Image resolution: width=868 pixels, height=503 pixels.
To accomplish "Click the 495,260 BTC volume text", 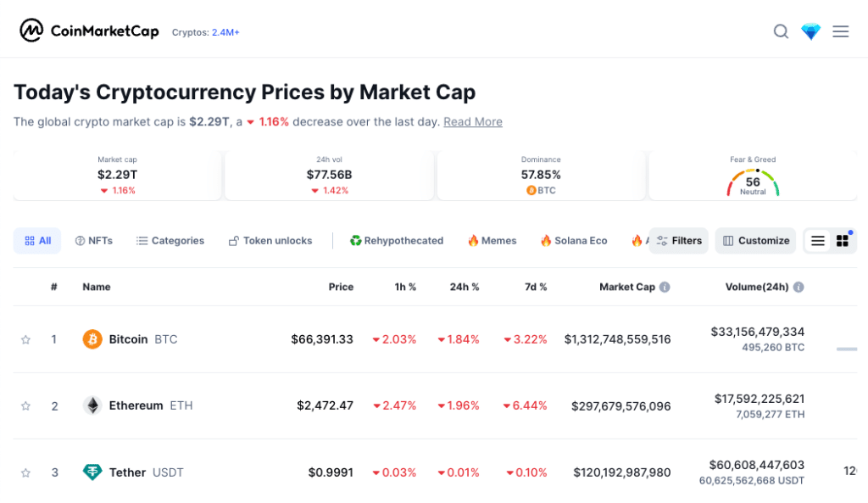I will pos(773,347).
